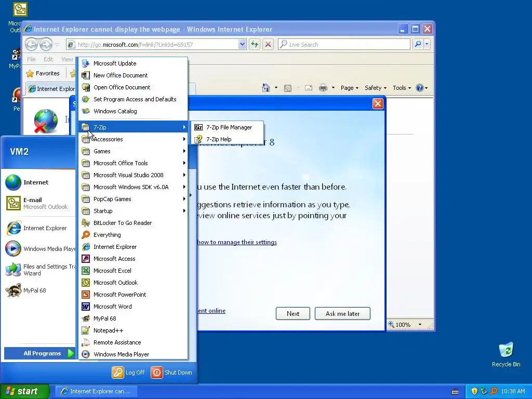Click the IE Stop button
The image size is (532, 399).
click(268, 44)
